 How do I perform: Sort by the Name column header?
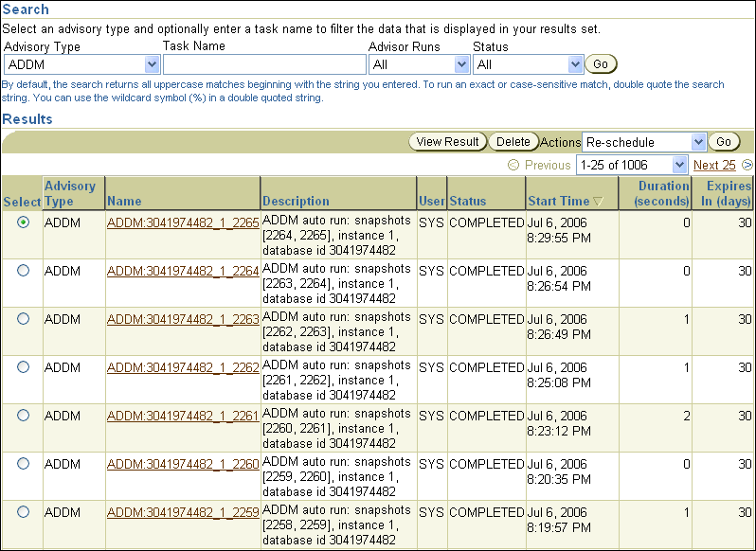point(124,201)
